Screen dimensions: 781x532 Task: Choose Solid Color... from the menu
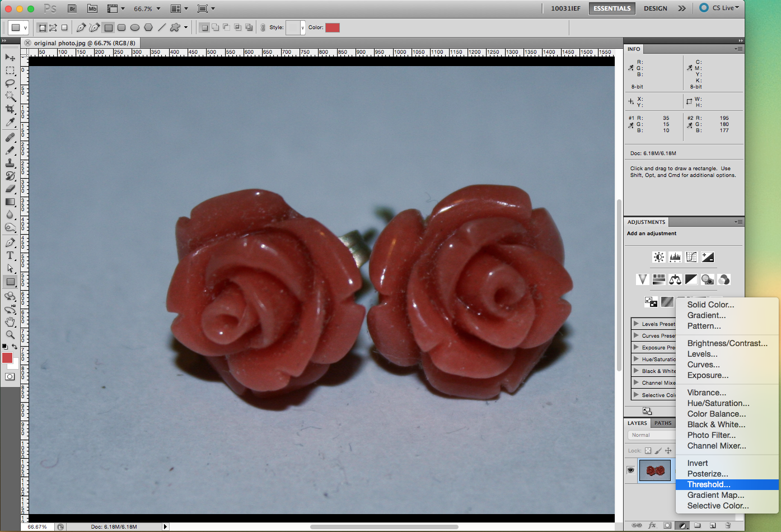point(727,305)
